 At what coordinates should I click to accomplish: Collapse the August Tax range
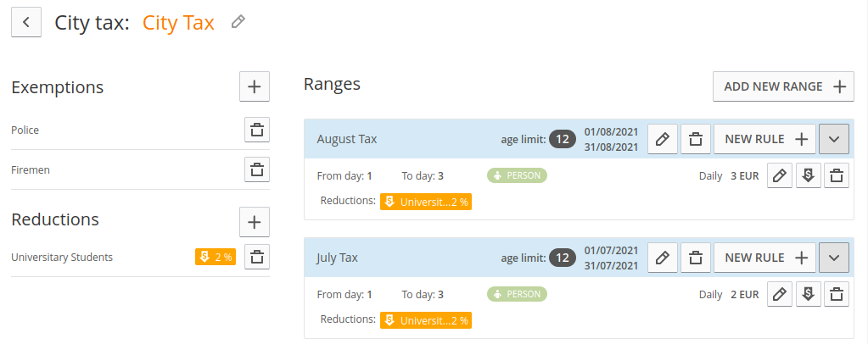[x=834, y=139]
